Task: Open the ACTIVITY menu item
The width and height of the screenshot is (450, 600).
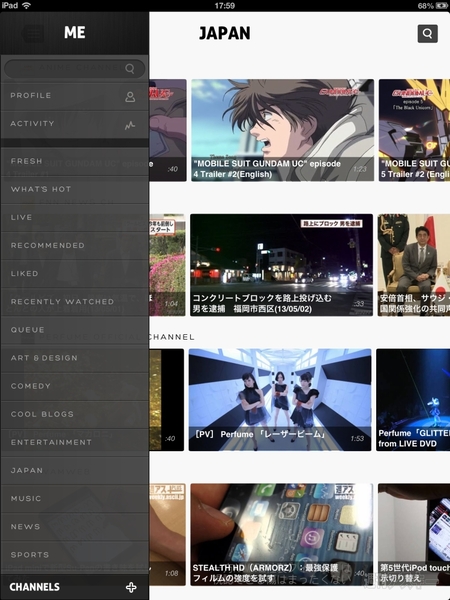Action: click(x=75, y=125)
